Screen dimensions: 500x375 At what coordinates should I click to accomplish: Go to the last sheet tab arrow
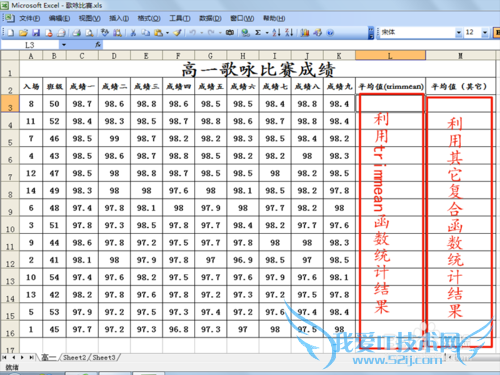[31, 358]
